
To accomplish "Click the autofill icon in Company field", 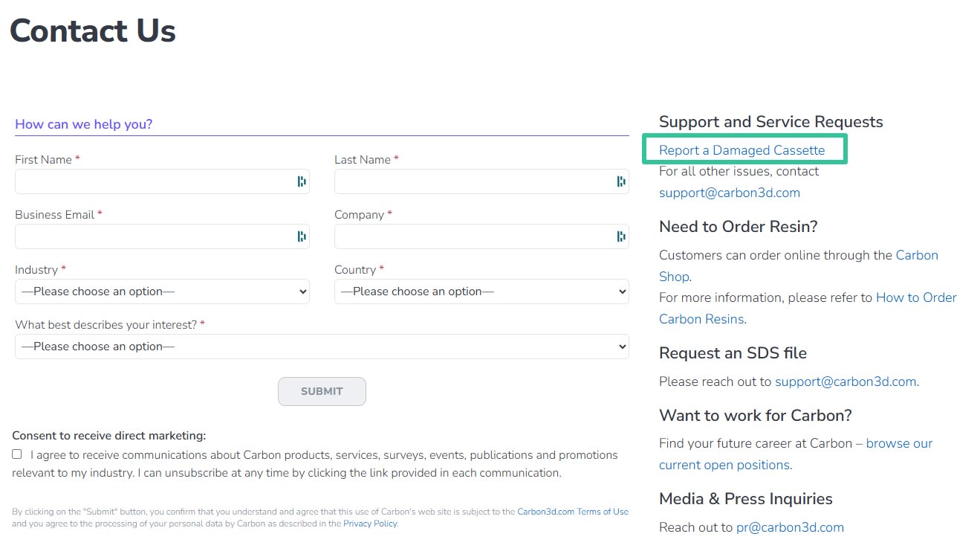I will point(620,236).
